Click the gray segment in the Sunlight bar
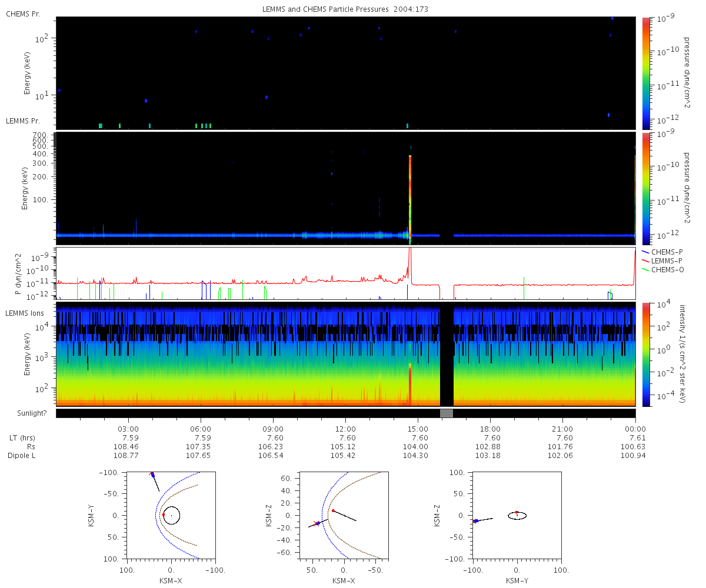 (447, 413)
